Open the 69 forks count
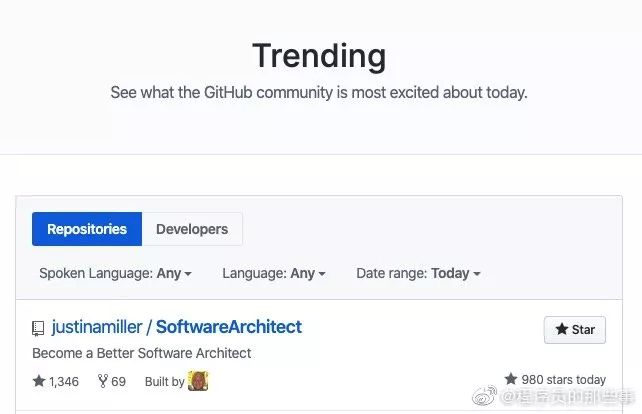Screen dimensions: 642x414 click(118, 382)
